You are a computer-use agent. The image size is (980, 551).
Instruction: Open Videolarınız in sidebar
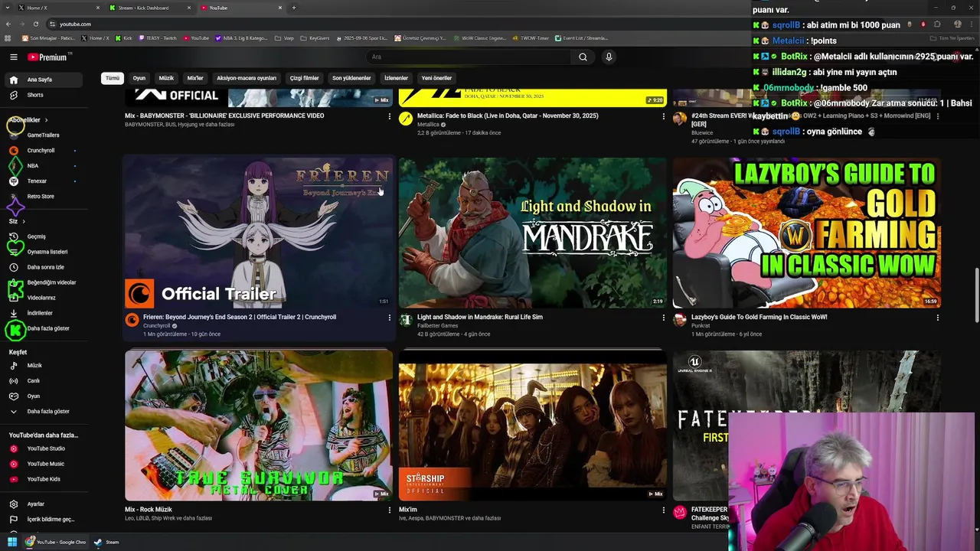pyautogui.click(x=43, y=298)
